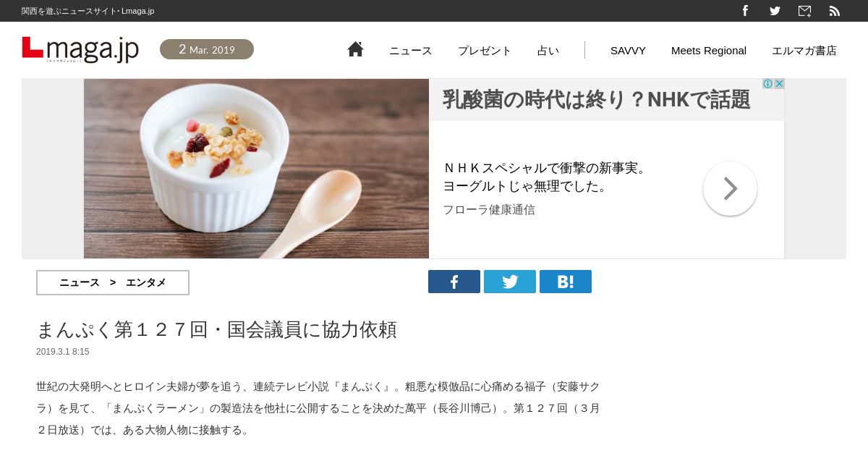Click the yogurt ad image
The width and height of the screenshot is (868, 456).
click(256, 169)
